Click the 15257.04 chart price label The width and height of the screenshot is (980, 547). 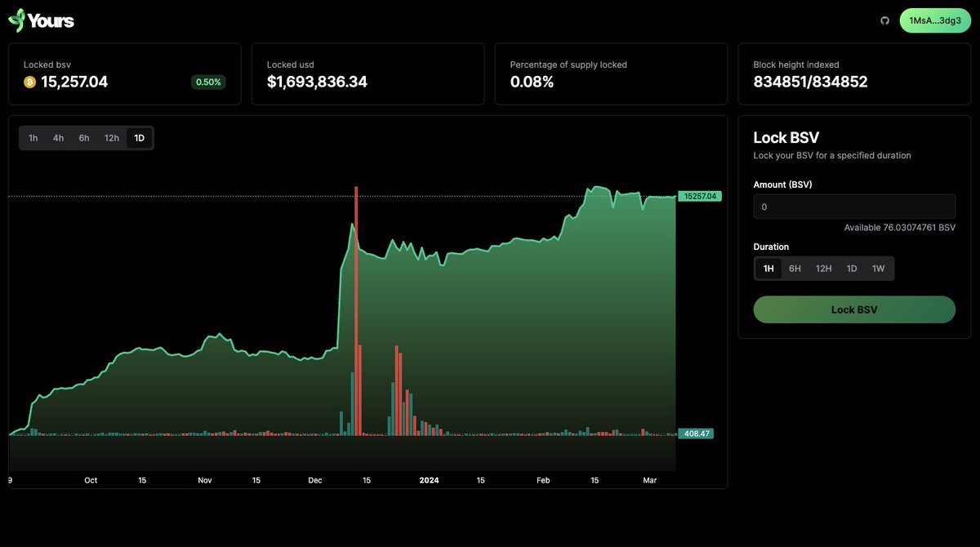(x=700, y=196)
